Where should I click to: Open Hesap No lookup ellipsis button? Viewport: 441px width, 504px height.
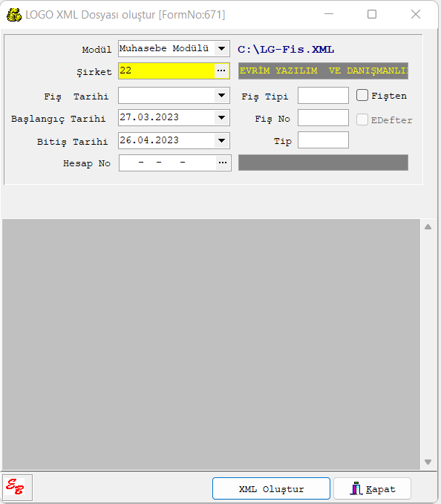[x=223, y=163]
